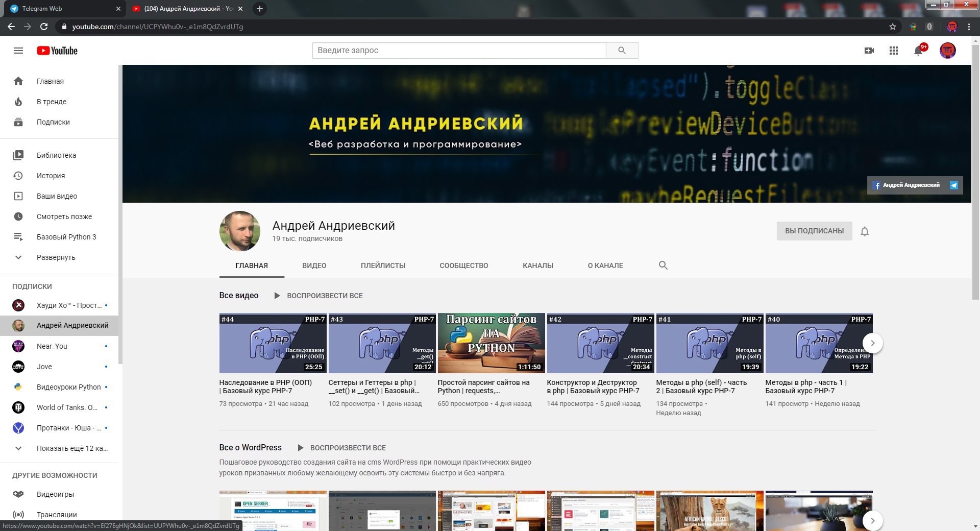Open World of Tanks subscription channel

(x=59, y=407)
